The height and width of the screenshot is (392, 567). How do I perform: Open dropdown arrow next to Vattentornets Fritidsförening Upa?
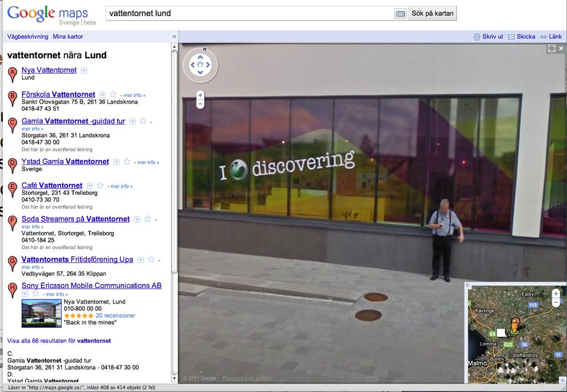coord(141,260)
